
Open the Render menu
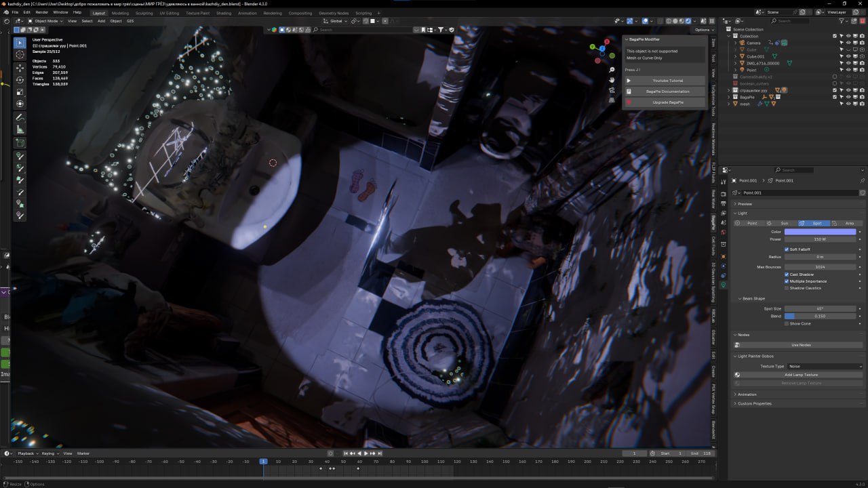pos(41,12)
